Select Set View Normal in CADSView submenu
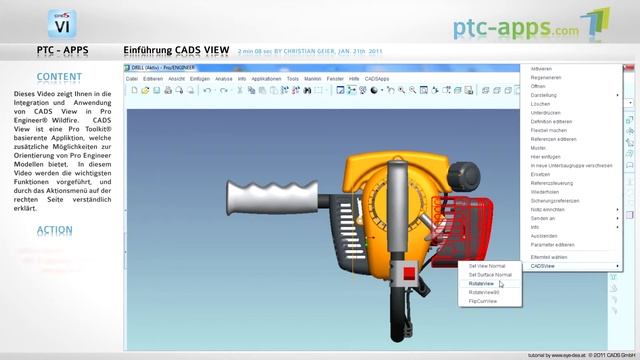The width and height of the screenshot is (640, 360). 487,266
